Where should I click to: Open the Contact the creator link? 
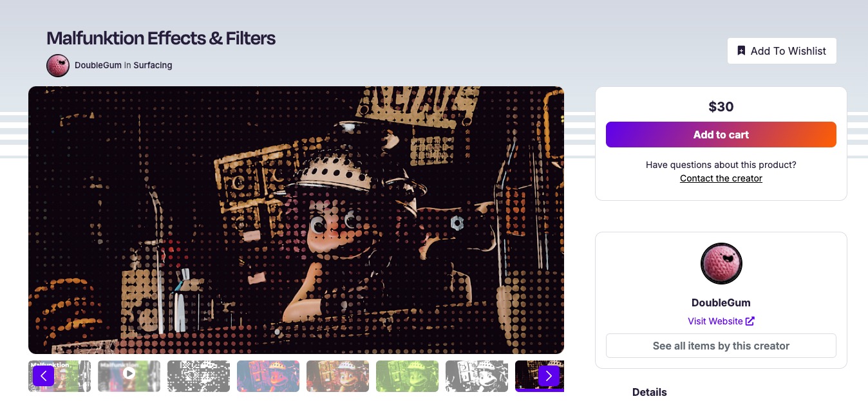[721, 178]
